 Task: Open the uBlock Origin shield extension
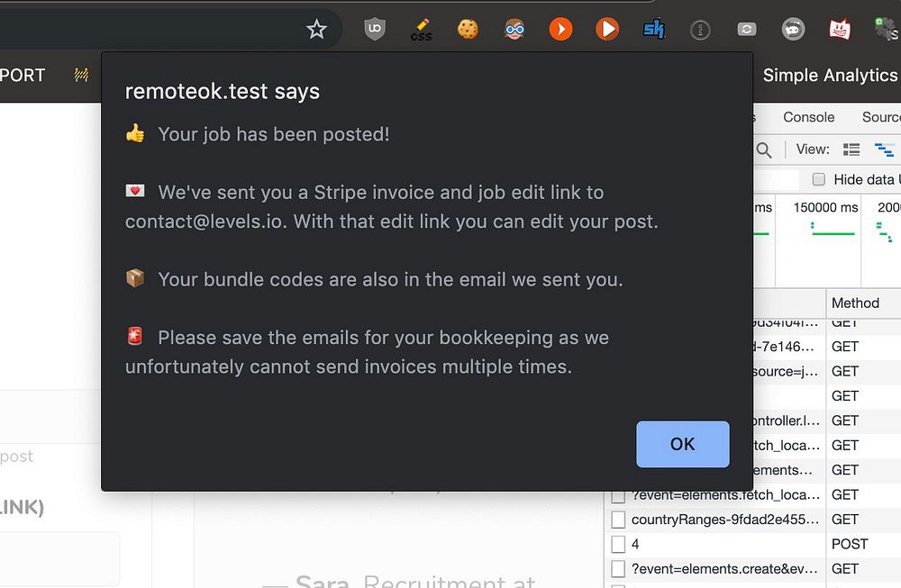(x=375, y=30)
